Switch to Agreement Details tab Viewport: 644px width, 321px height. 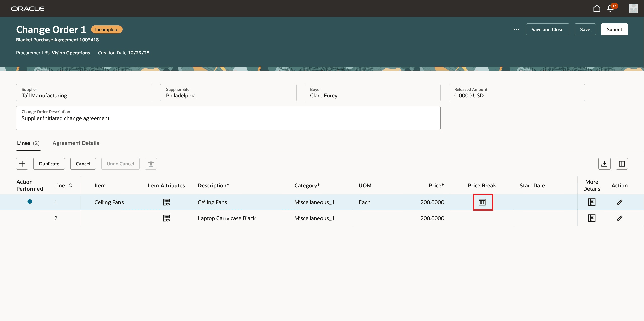76,143
